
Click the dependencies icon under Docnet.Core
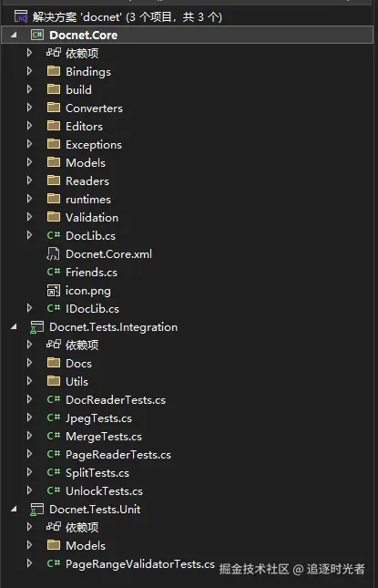pos(54,53)
